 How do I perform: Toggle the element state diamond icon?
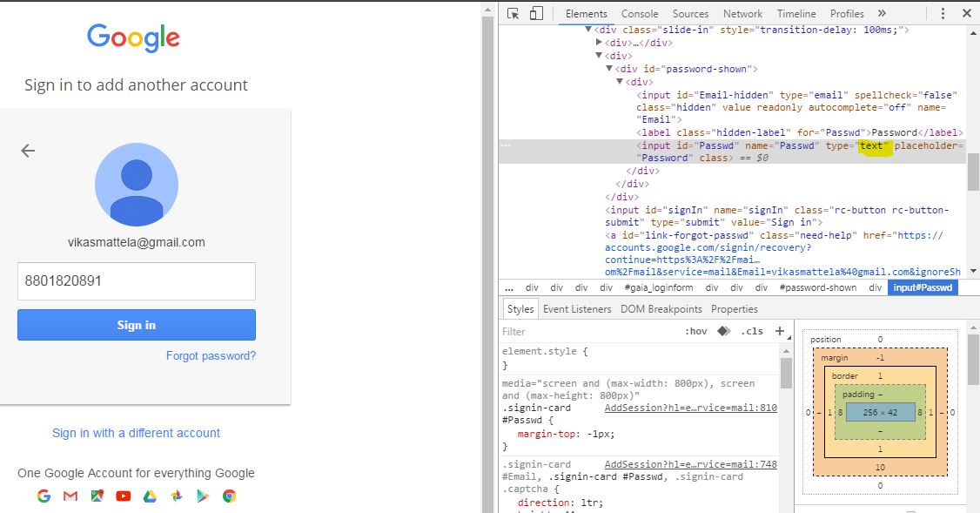click(724, 331)
